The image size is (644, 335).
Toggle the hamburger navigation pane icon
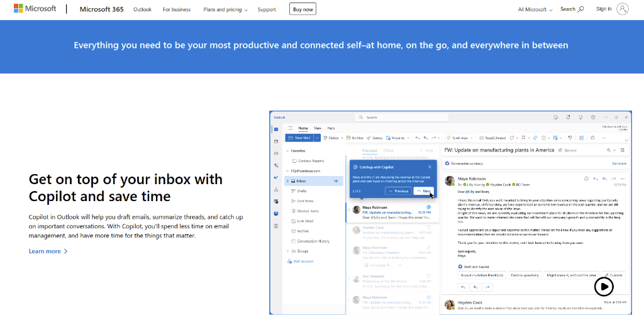coord(291,128)
